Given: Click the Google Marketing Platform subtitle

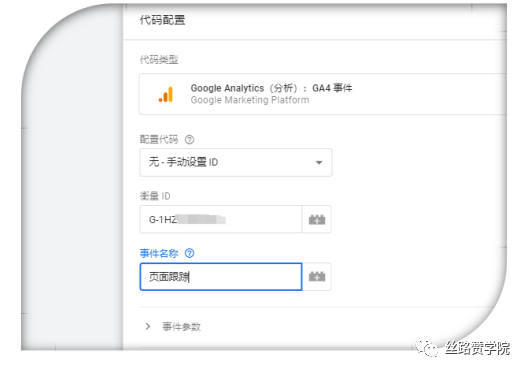Looking at the screenshot, I should 250,100.
